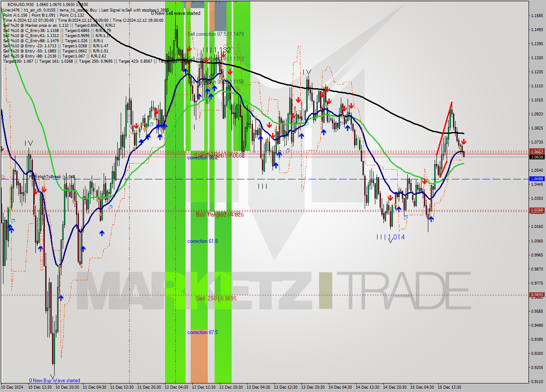The image size is (546, 392).
Task: Click the 1.1585 price axis value
Action: click(537, 16)
